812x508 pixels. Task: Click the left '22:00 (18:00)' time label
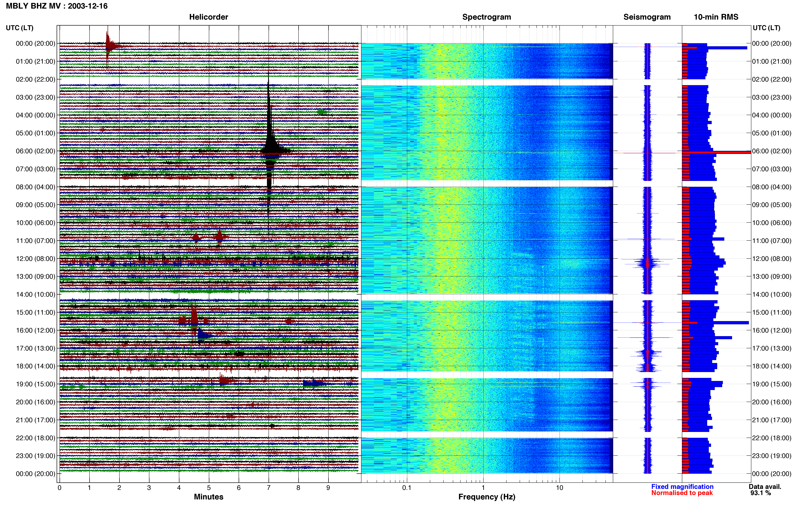(35, 438)
